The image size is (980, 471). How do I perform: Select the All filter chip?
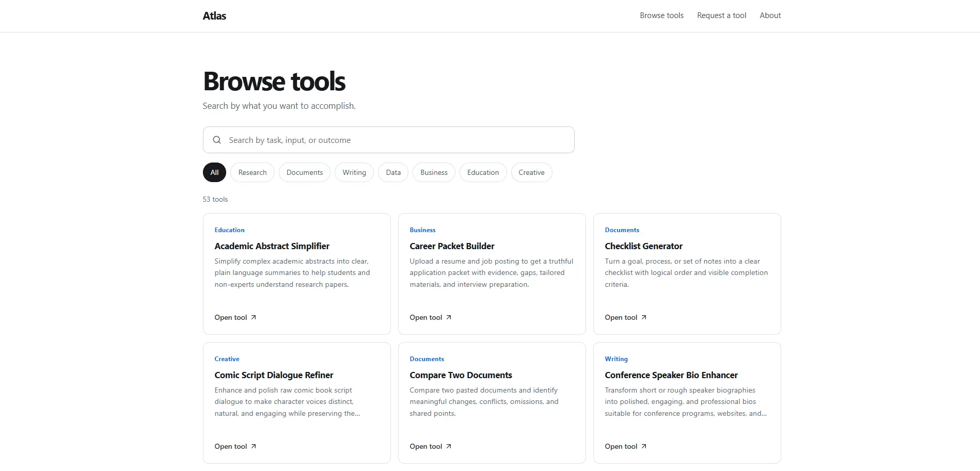pyautogui.click(x=214, y=172)
